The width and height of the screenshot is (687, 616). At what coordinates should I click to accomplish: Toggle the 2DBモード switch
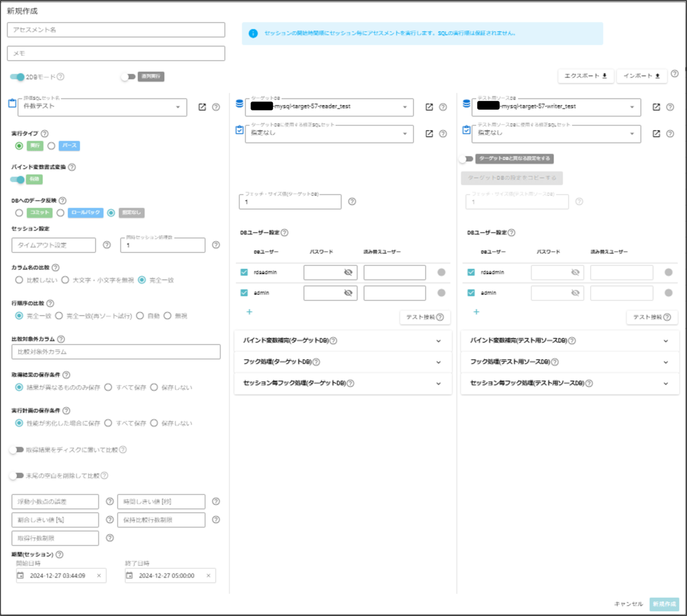[17, 77]
